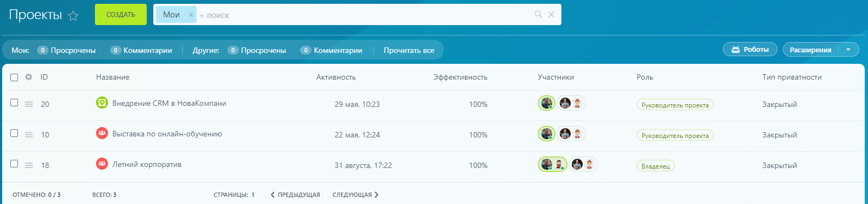Click red icon of Летний корпоратив
Viewport: 868px width, 204px height.
click(x=102, y=164)
